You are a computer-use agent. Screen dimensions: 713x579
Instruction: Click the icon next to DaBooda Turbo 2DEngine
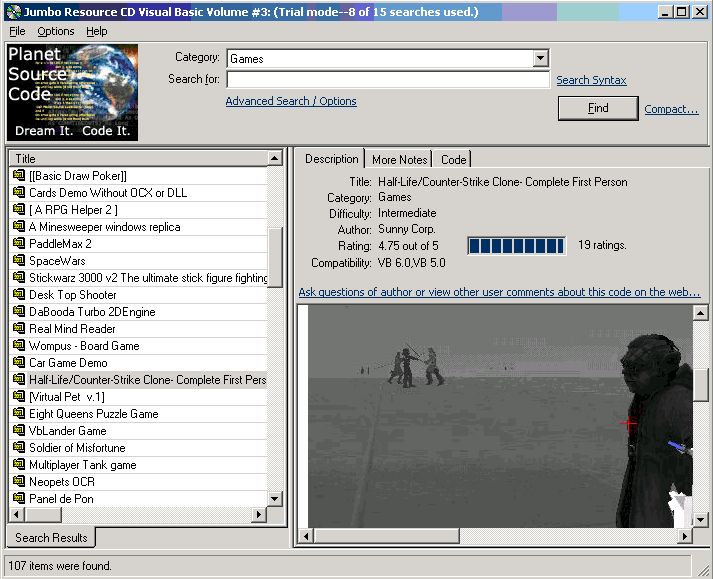pyautogui.click(x=19, y=311)
